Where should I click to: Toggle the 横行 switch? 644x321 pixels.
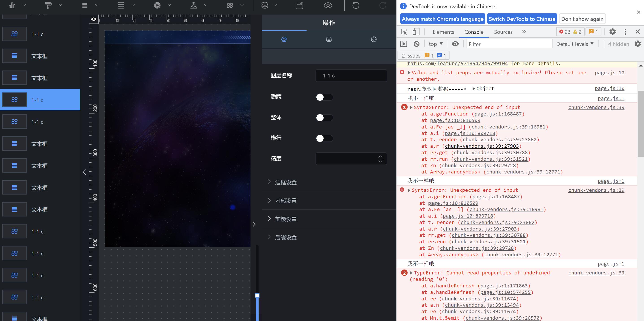324,138
